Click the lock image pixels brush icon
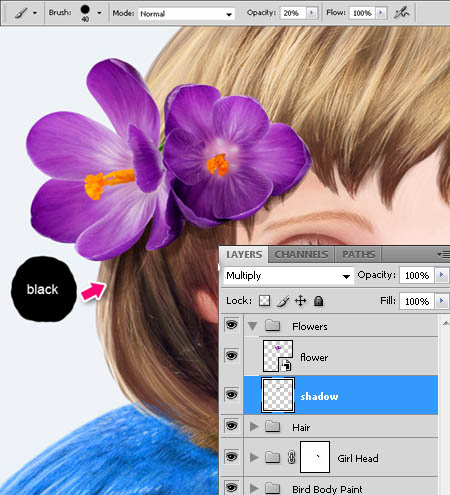This screenshot has height=495, width=450. click(x=283, y=301)
